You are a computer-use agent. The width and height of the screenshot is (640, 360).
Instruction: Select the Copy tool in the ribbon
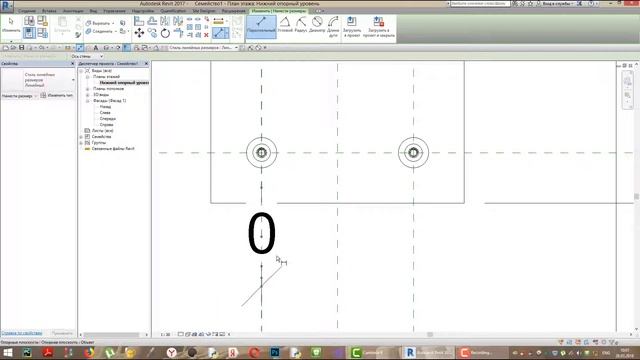point(152,33)
